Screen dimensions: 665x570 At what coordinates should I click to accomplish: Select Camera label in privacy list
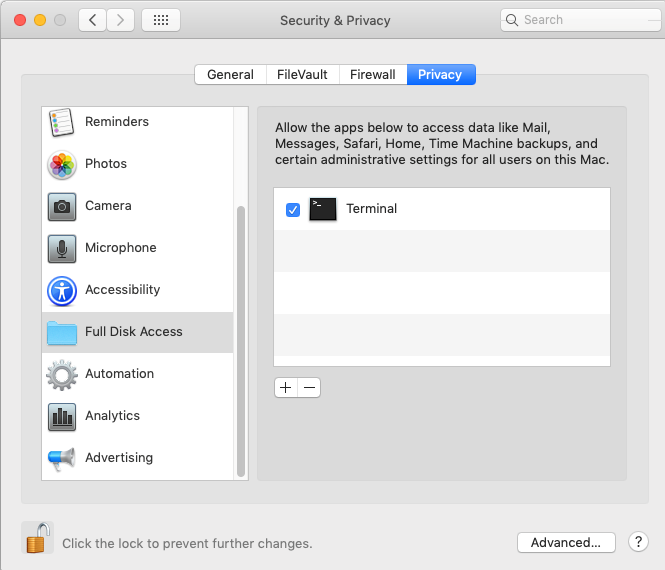pyautogui.click(x=108, y=206)
